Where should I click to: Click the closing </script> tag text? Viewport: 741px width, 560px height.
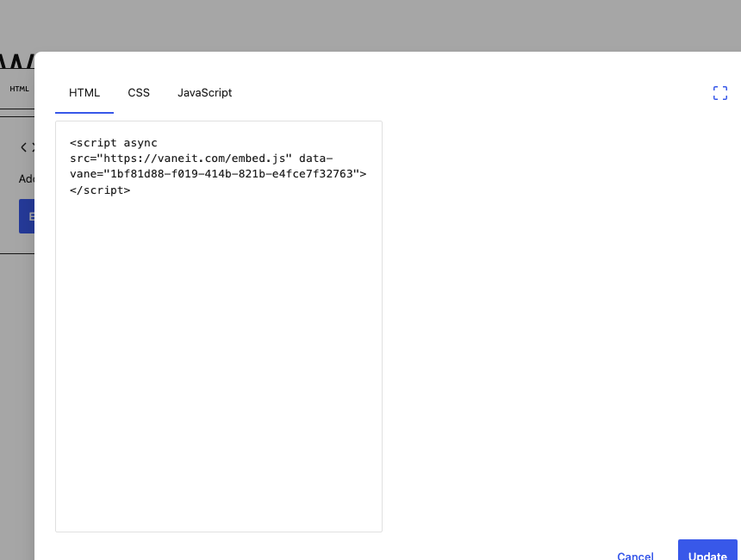100,190
